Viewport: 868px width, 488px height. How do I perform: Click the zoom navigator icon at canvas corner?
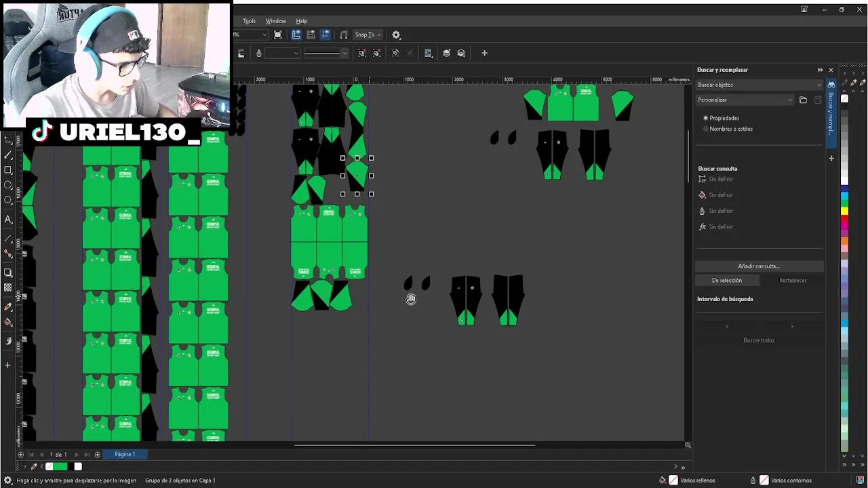(x=688, y=445)
